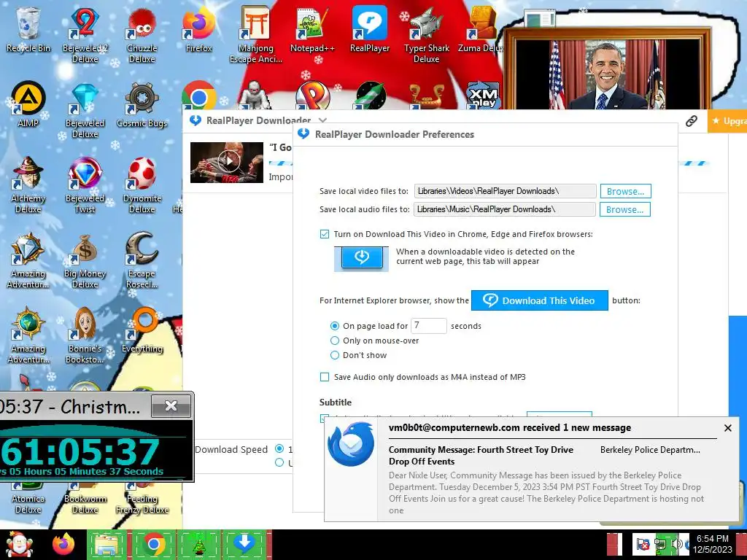Screen dimensions: 747x560
Task: Click the Upgrade button
Action: pyautogui.click(x=727, y=121)
